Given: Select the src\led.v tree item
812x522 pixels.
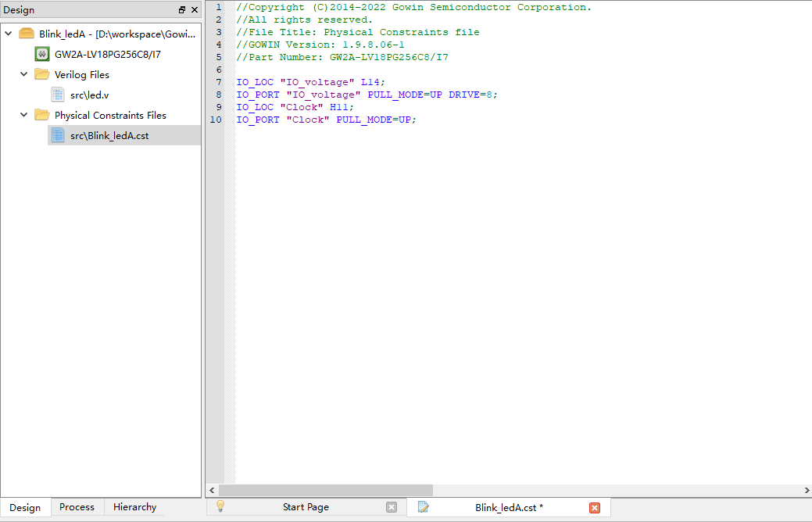Looking at the screenshot, I should point(90,95).
